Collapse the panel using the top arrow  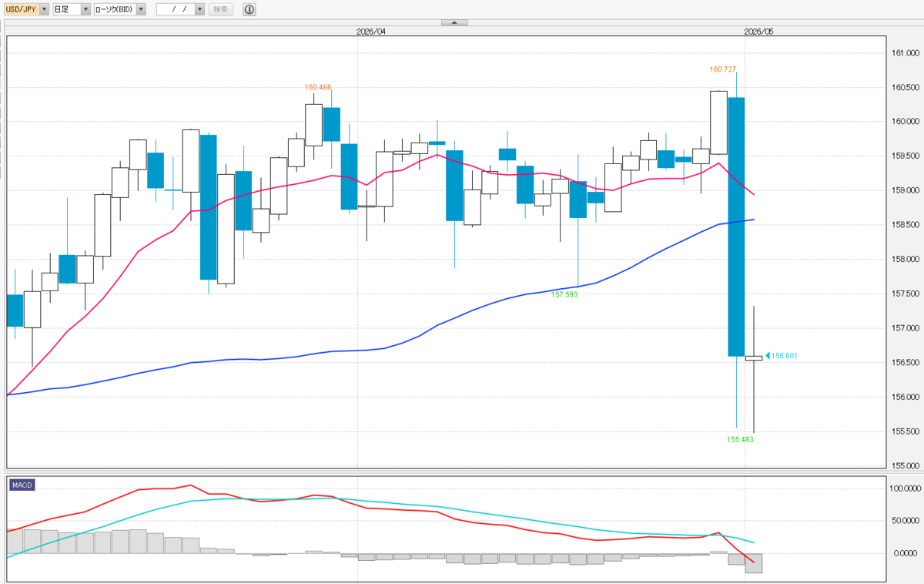(454, 22)
